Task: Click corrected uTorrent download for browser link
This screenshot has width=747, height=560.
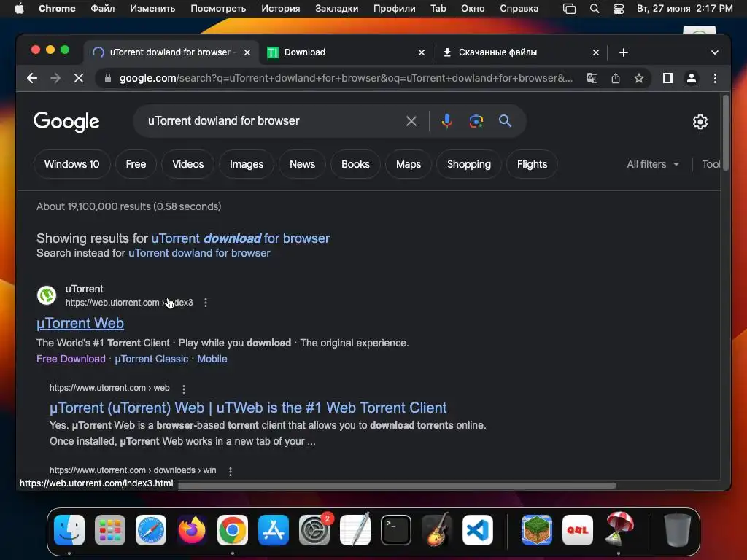Action: (240, 238)
